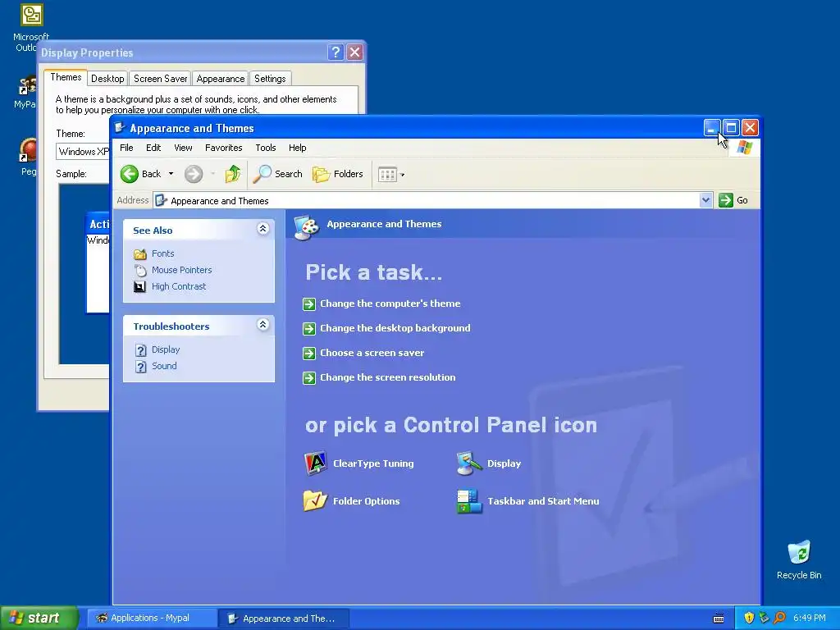Open the Edit menu
840x630 pixels.
(x=153, y=148)
